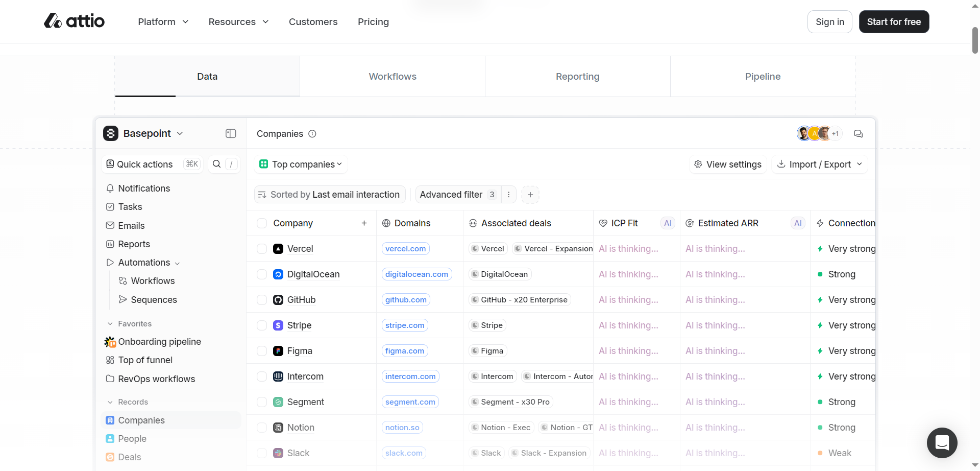Viewport: 980px width, 471px height.
Task: Open the Tasks section
Action: pyautogui.click(x=131, y=207)
